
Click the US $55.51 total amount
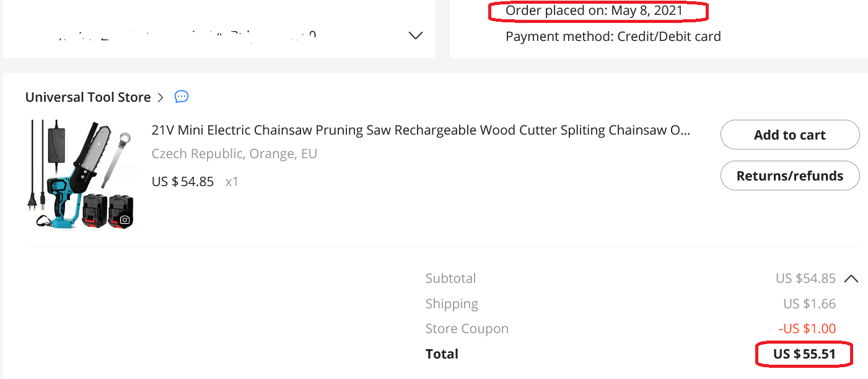click(x=804, y=354)
